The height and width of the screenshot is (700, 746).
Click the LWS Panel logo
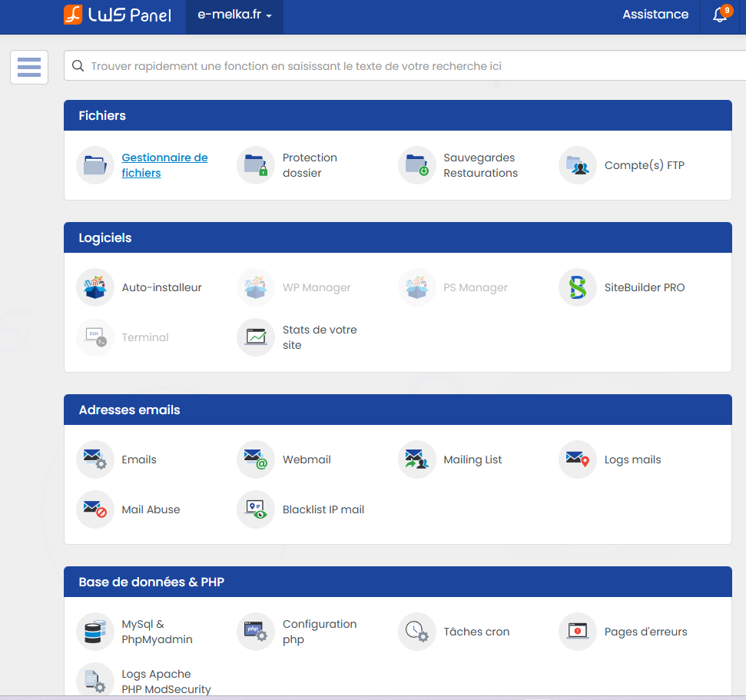pos(117,15)
